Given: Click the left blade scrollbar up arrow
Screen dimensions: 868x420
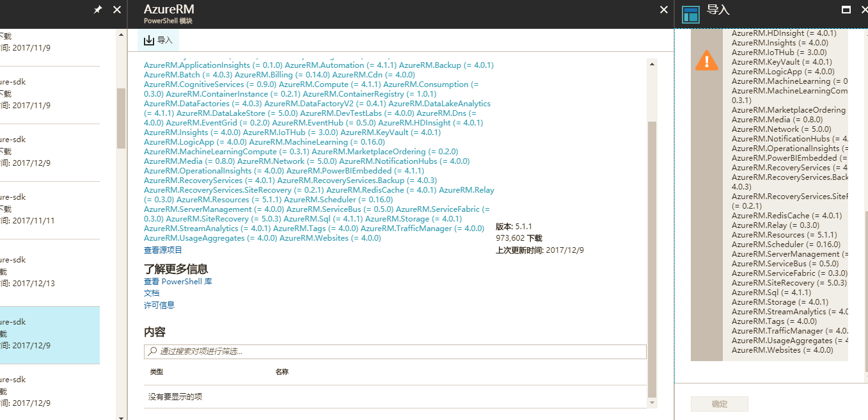Looking at the screenshot, I should pyautogui.click(x=121, y=35).
